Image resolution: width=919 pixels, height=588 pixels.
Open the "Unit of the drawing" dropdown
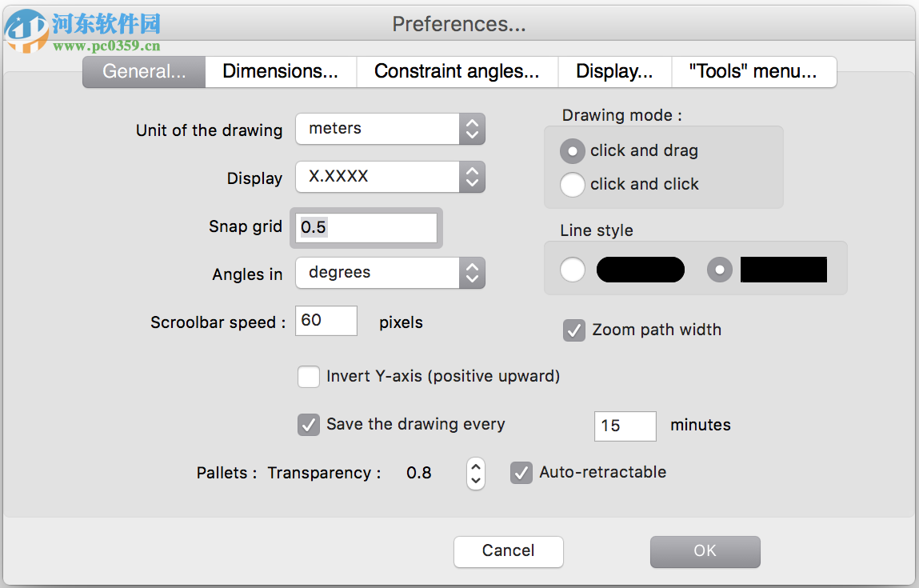click(390, 129)
